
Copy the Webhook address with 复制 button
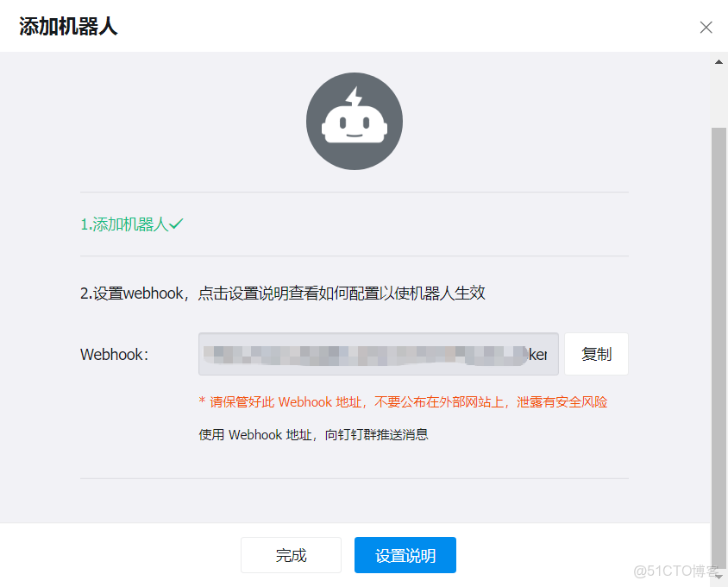click(x=596, y=354)
